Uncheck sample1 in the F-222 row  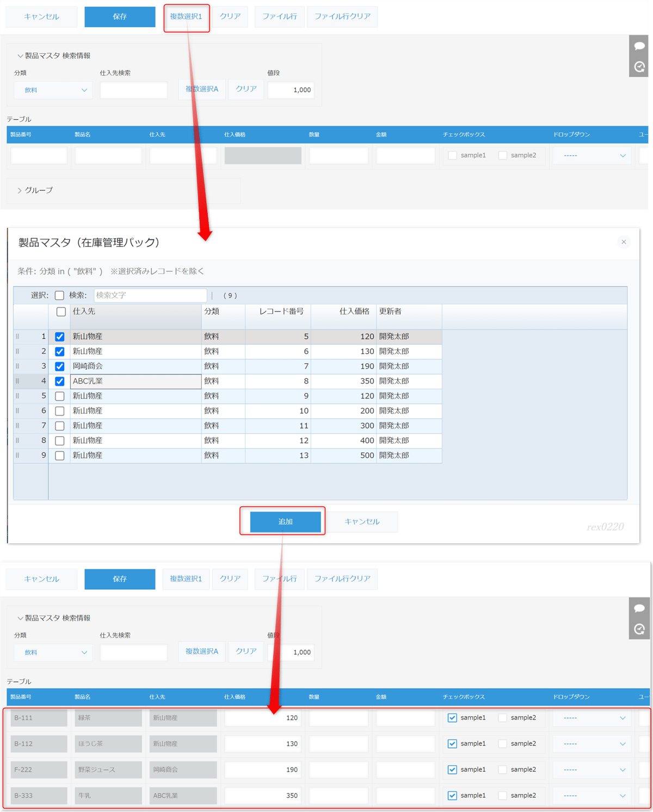tap(452, 770)
